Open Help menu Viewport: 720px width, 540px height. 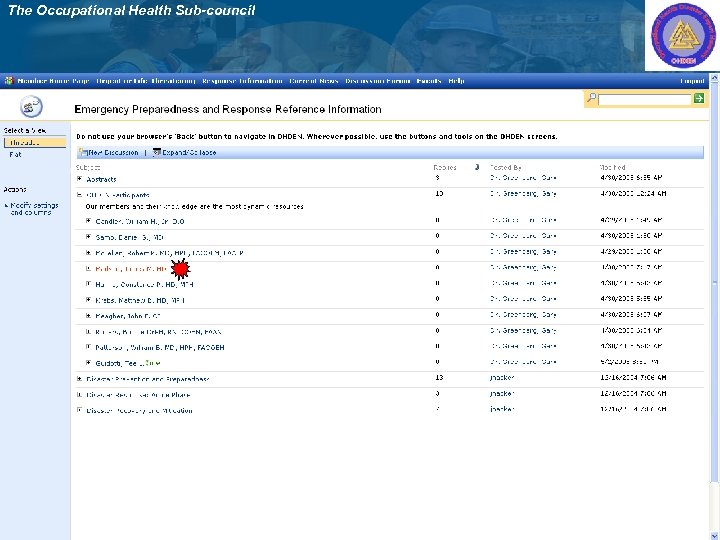click(x=456, y=81)
